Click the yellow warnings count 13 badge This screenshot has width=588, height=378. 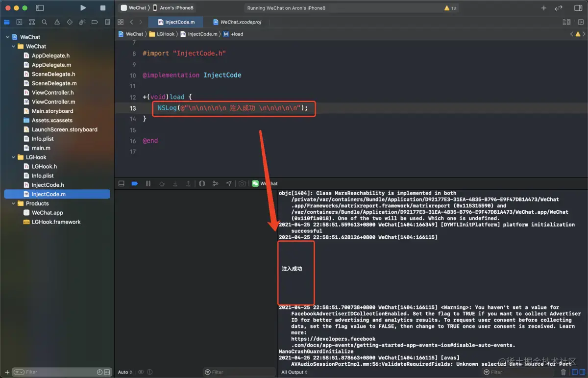pos(450,8)
